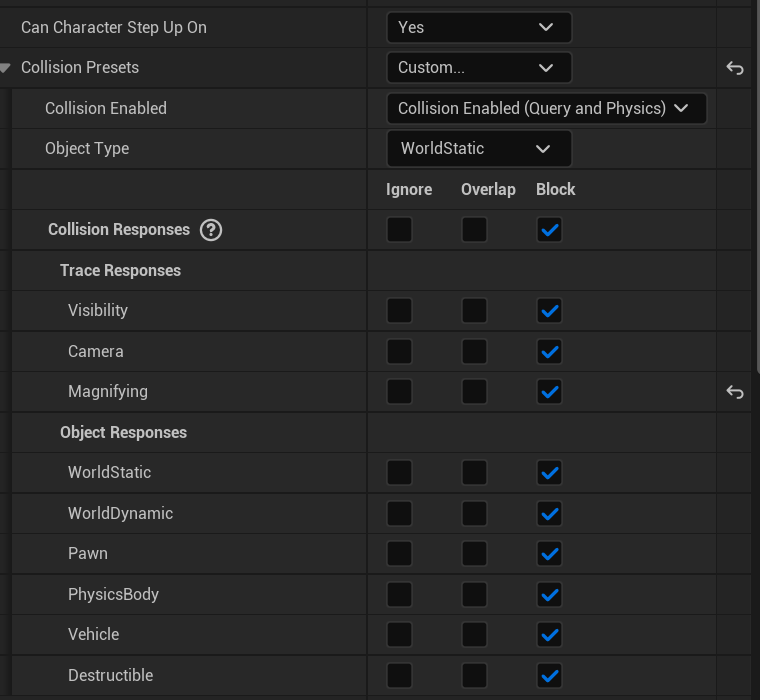Viewport: 760px width, 700px height.
Task: Toggle Block checkbox for Vehicle
Action: click(549, 635)
